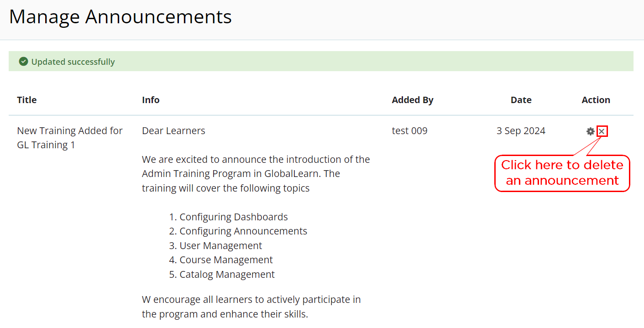The width and height of the screenshot is (644, 328).
Task: Click the 3 Sep 2024 date cell
Action: click(521, 131)
